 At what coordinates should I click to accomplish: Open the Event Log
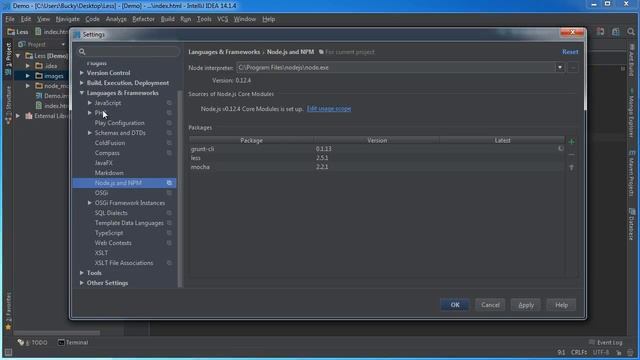pyautogui.click(x=606, y=342)
